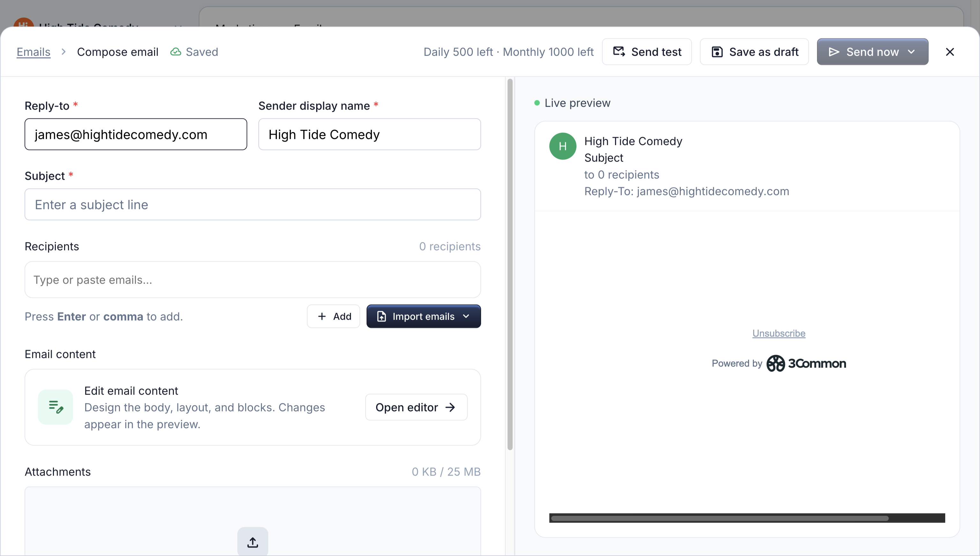Click the '0 recipients' counter text

(x=450, y=246)
